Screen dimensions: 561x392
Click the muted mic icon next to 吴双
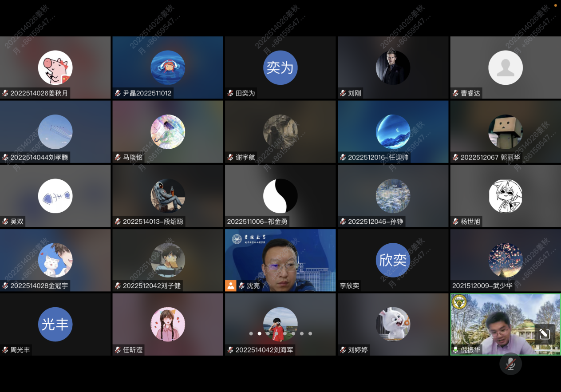pos(5,222)
